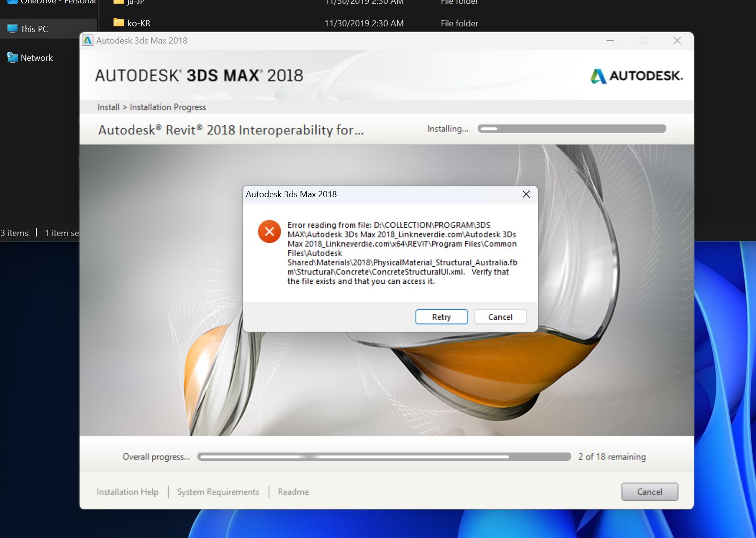
Task: Click Cancel in the error dialog
Action: [x=500, y=317]
